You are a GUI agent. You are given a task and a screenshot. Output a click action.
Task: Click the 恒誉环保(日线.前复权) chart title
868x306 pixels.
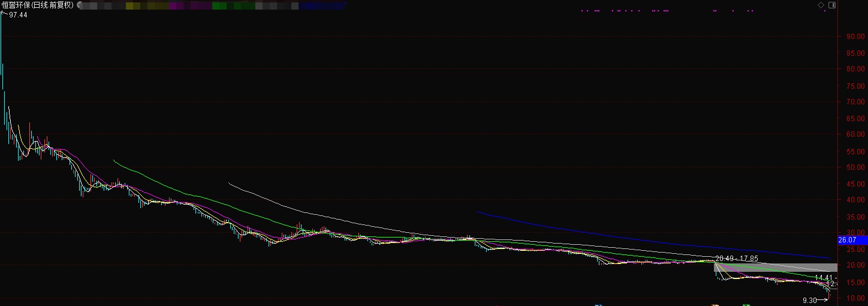tap(38, 5)
